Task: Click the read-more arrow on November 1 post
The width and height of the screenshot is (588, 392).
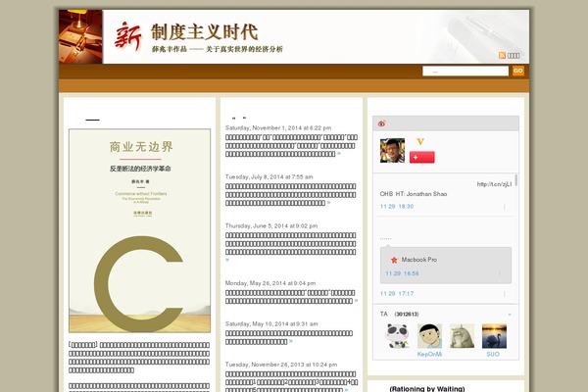Action: pyautogui.click(x=339, y=154)
